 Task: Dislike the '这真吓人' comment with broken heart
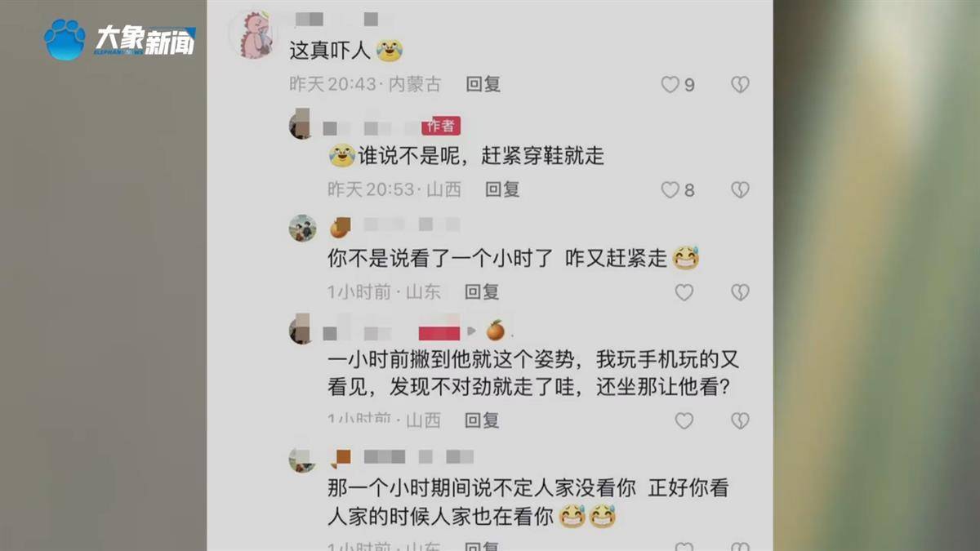click(x=740, y=84)
